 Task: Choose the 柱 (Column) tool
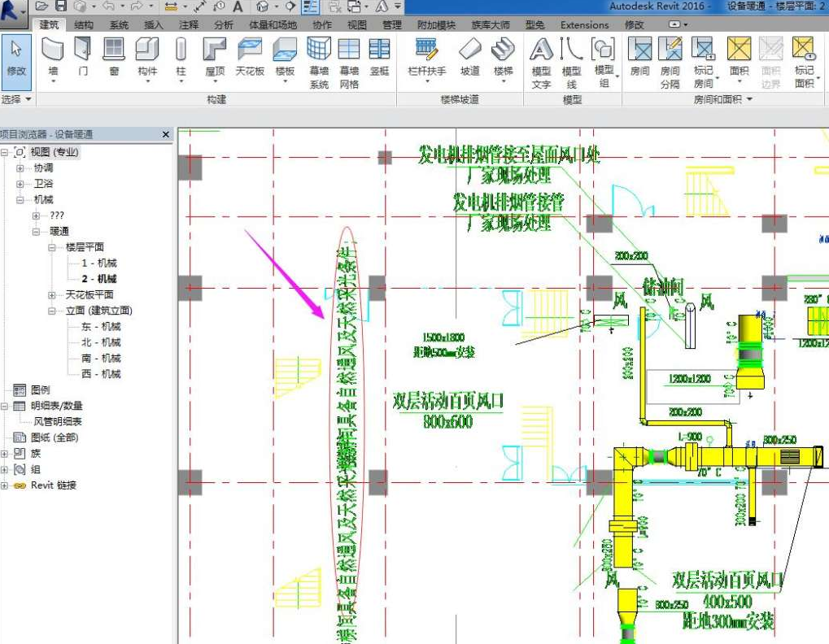coord(181,57)
